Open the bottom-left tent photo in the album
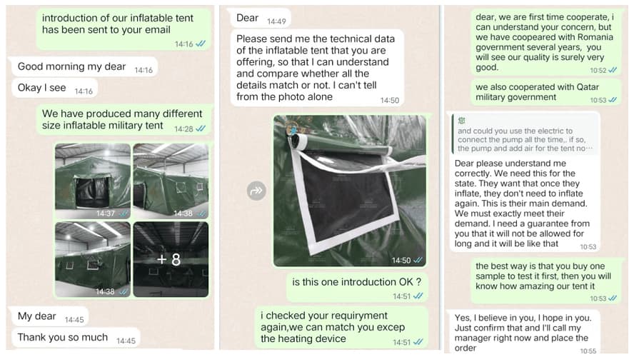Screen dimensions: 644x357 [x=93, y=259]
